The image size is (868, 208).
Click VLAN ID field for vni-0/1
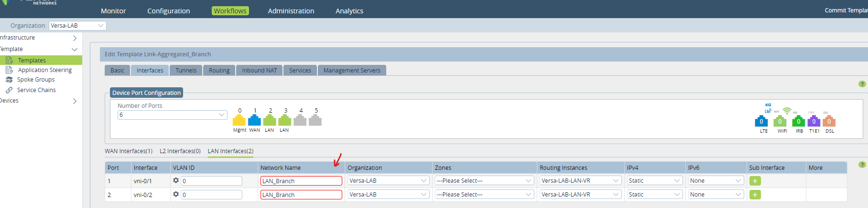[x=211, y=181]
